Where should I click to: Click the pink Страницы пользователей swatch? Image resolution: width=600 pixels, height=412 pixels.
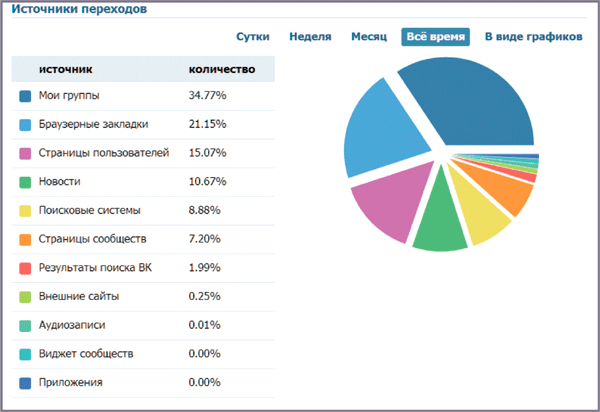coord(25,154)
